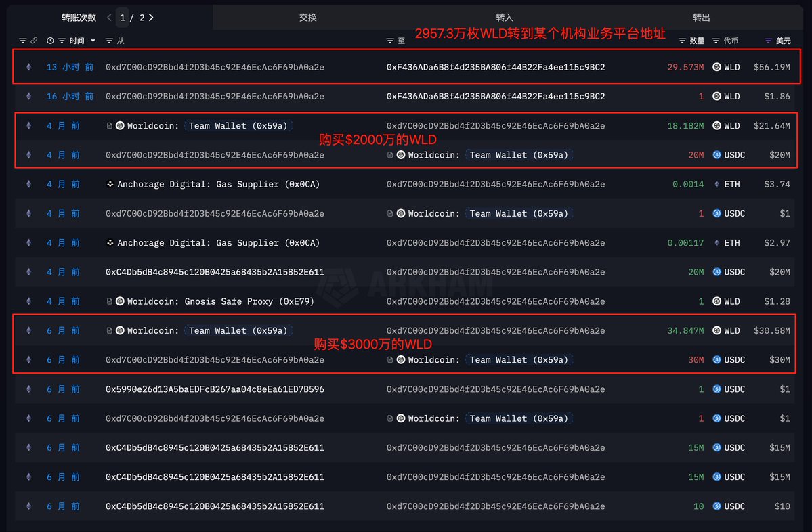
Task: Click the 29.573M amount value
Action: 685,67
